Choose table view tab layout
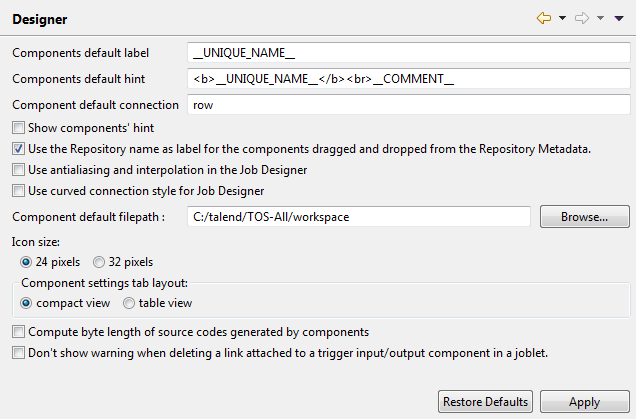The height and width of the screenshot is (419, 636). [x=129, y=303]
